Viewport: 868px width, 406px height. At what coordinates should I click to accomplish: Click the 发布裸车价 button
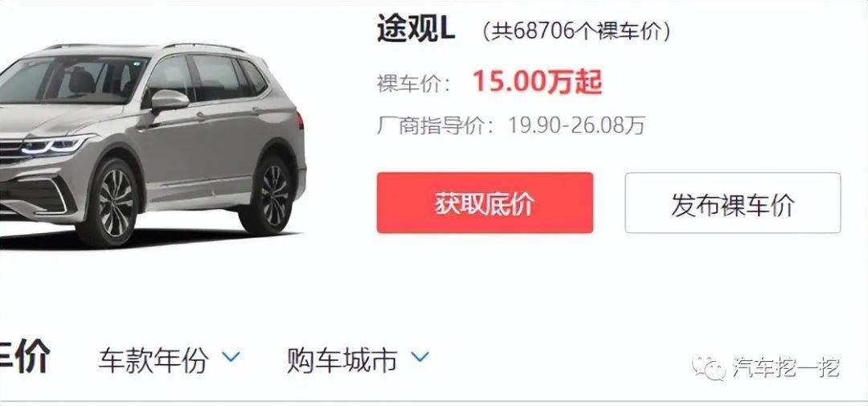click(x=733, y=203)
